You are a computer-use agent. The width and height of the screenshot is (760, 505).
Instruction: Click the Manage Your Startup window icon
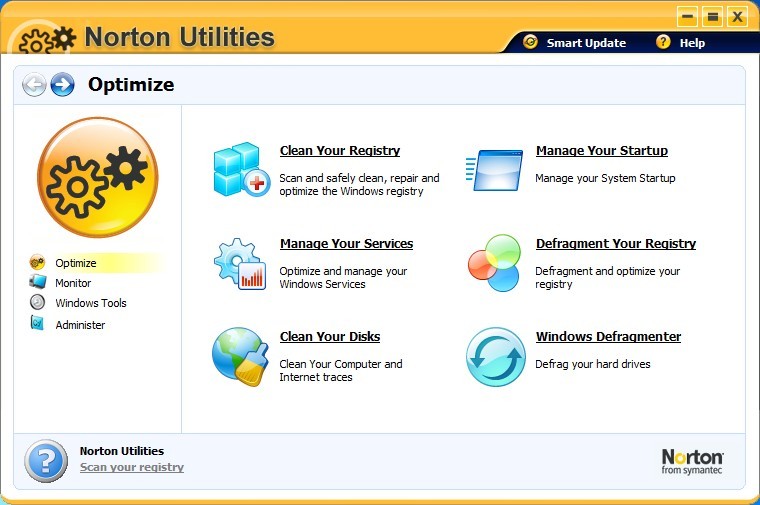pyautogui.click(x=496, y=169)
